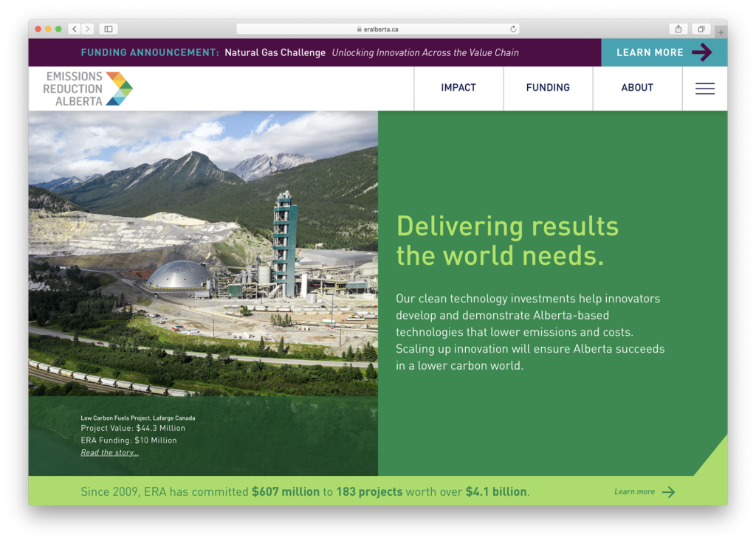Image resolution: width=756 pixels, height=543 pixels.
Task: Open the Safari tab overview icon
Action: pos(701,28)
